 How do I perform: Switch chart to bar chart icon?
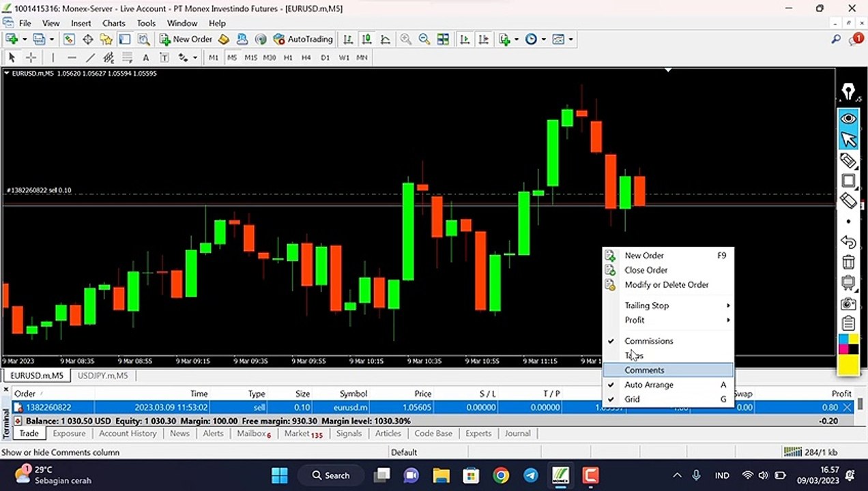point(348,40)
